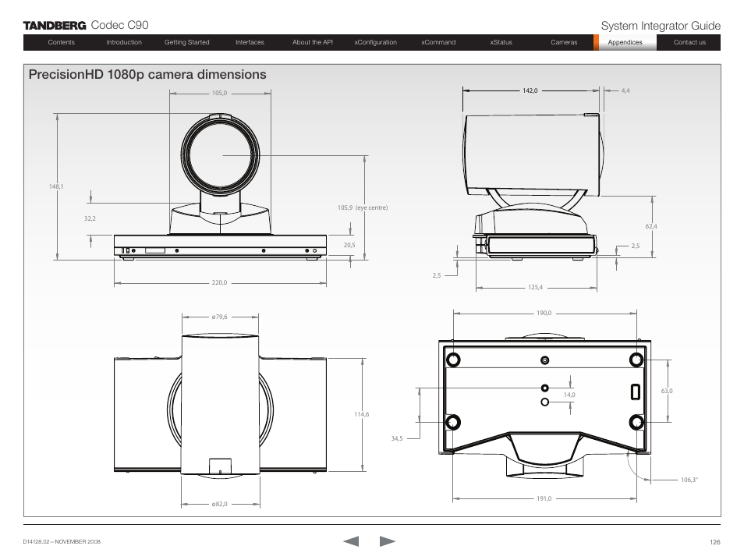Click the 20,5 dimension label
This screenshot has width=744, height=560.
tap(349, 245)
